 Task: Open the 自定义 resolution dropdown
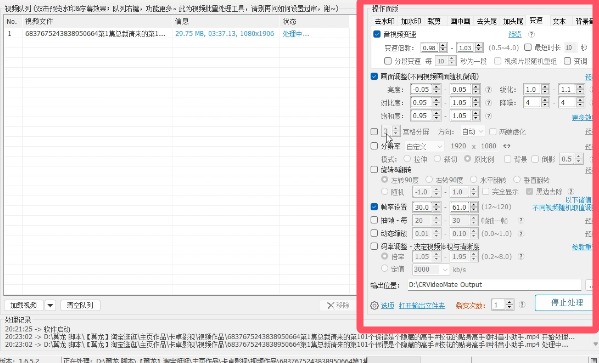point(424,146)
